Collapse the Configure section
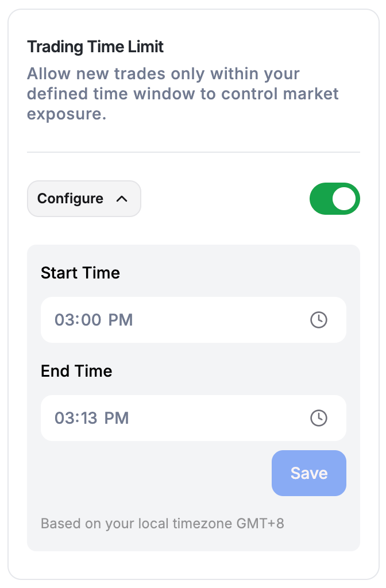Screen dimensions: 386x588 84,198
